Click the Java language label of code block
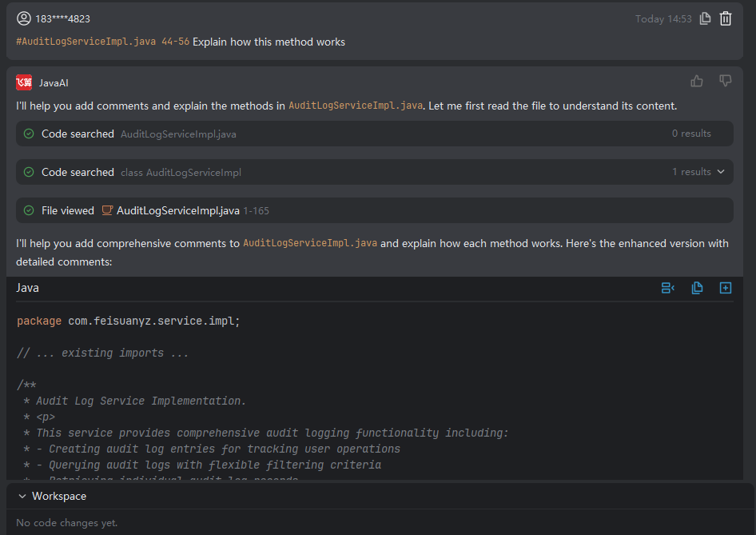 tap(27, 288)
